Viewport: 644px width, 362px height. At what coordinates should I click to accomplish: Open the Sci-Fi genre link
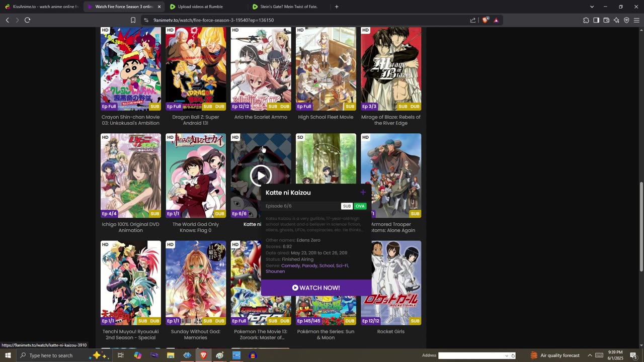342,265
